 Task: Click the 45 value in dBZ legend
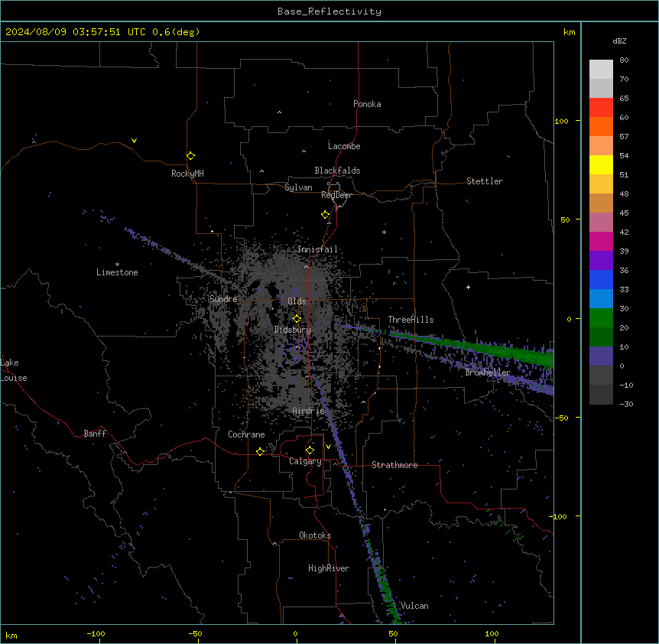(x=624, y=213)
